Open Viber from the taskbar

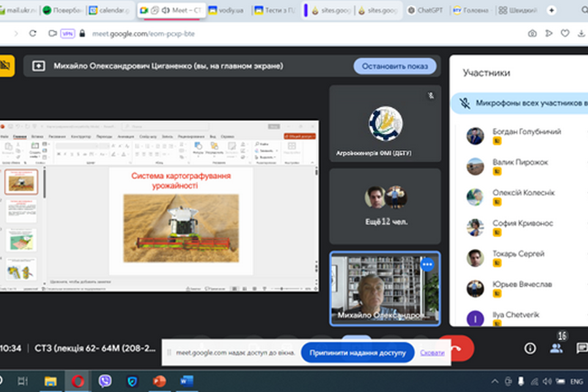105,381
